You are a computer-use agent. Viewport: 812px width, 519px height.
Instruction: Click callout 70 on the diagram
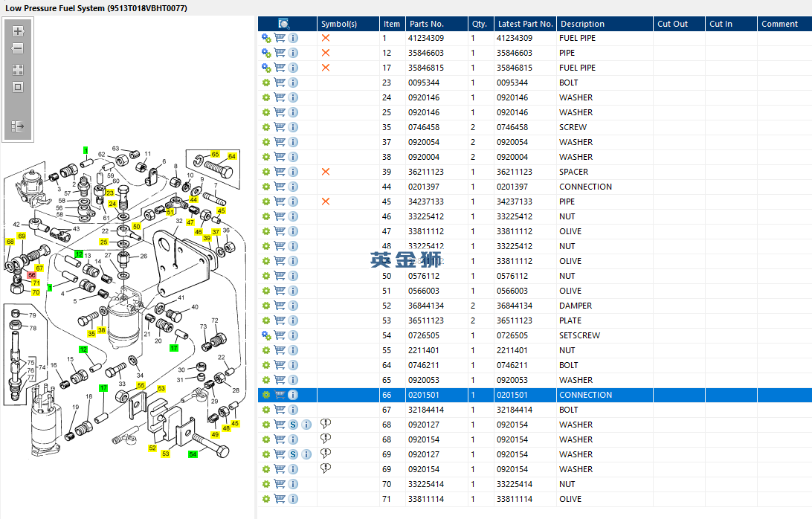36,292
